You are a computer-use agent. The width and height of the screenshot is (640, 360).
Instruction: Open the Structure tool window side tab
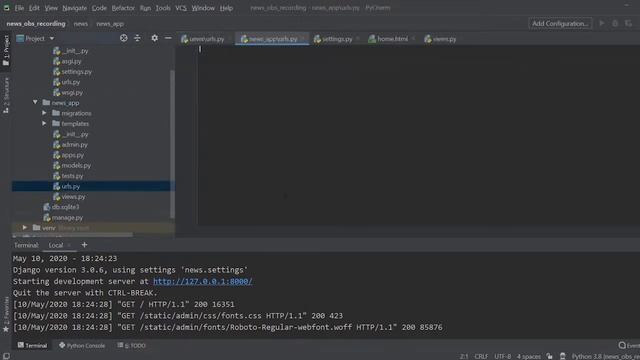[6, 96]
